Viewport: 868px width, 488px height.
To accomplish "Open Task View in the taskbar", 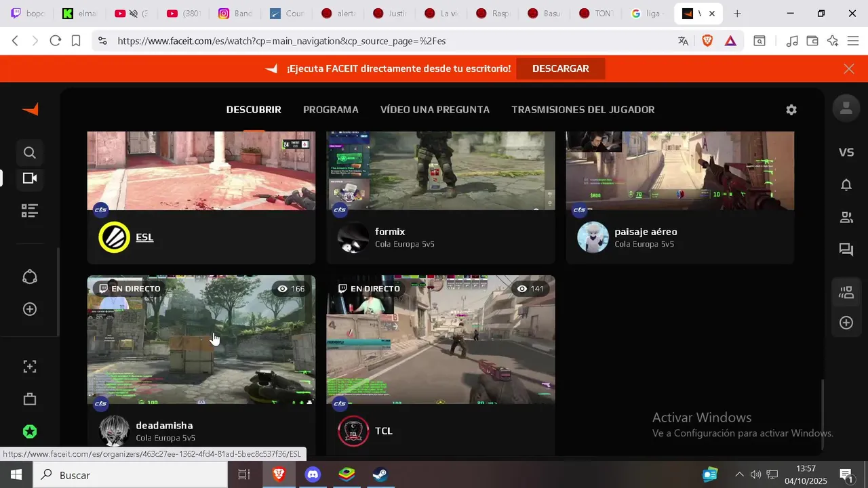I will pyautogui.click(x=244, y=475).
